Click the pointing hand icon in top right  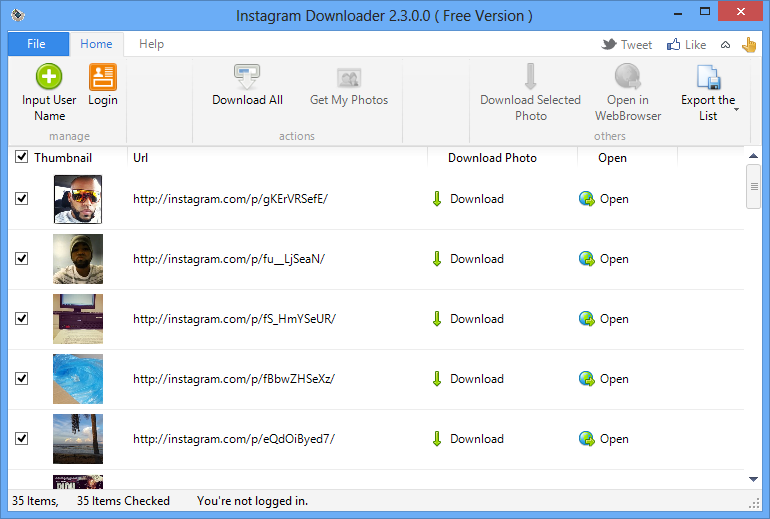(749, 45)
